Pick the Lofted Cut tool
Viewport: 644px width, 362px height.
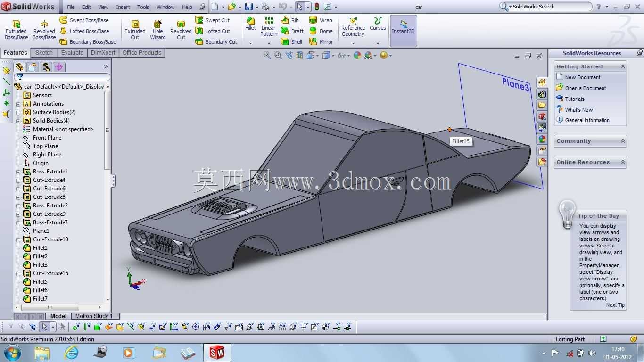(x=213, y=31)
